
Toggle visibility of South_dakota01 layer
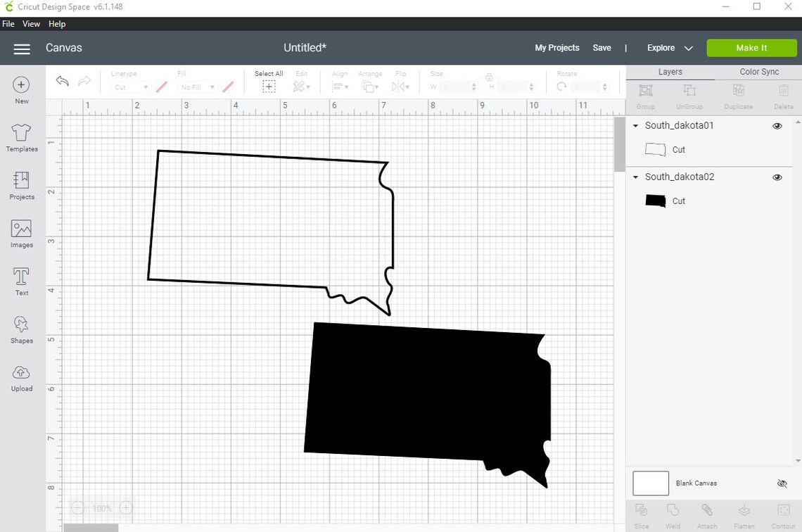point(777,125)
